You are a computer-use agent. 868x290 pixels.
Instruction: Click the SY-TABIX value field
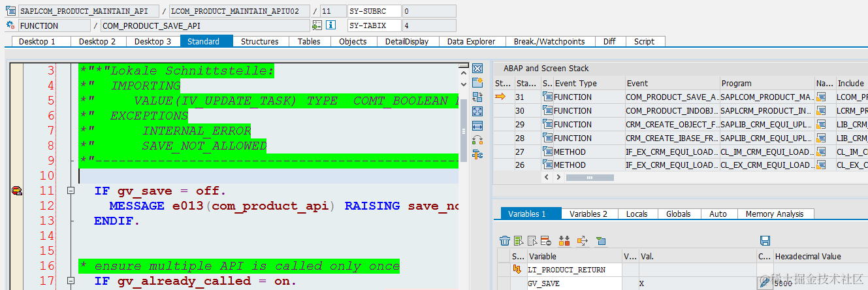pyautogui.click(x=428, y=25)
